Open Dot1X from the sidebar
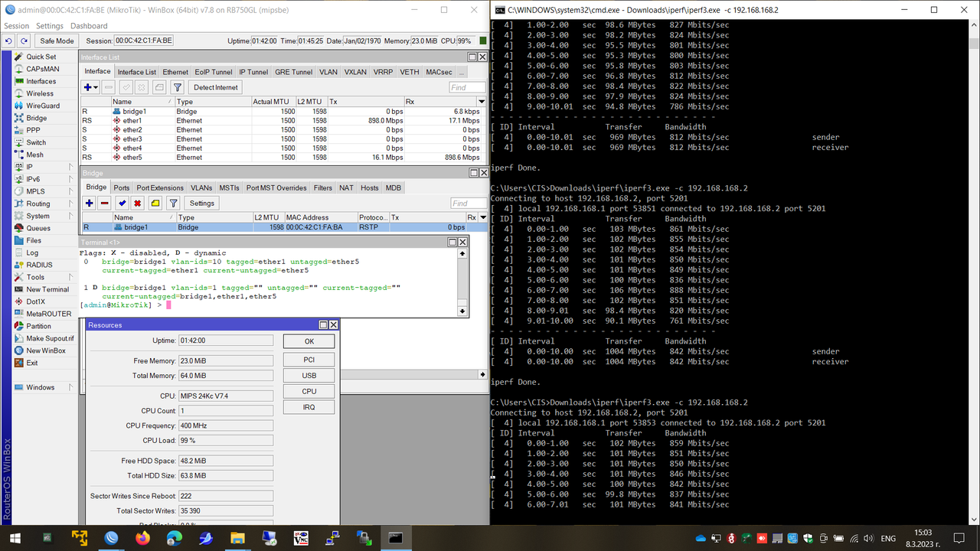980x551 pixels. [x=35, y=302]
